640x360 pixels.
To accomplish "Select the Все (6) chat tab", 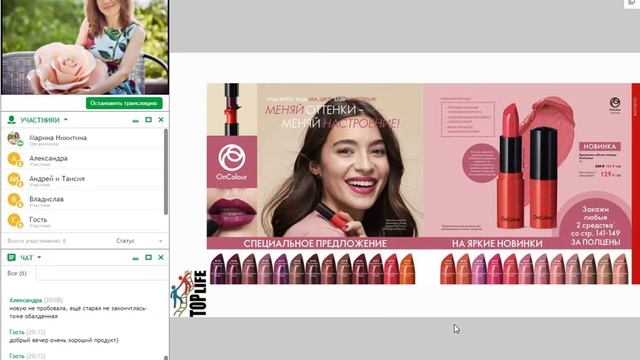I will tap(17, 273).
